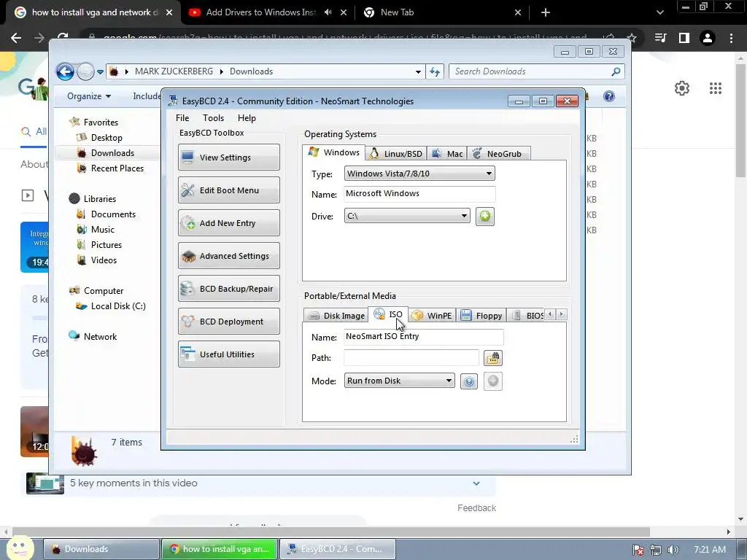Open Advanced Settings in EasyBCD
Viewport: 747px width, 560px height.
(x=228, y=256)
